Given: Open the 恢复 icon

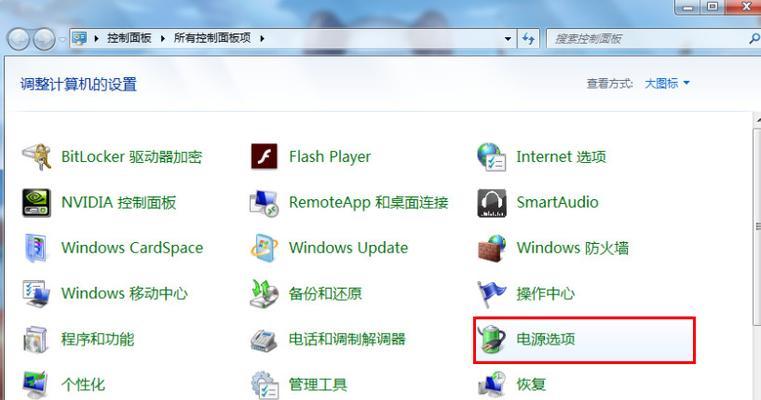Looking at the screenshot, I should 492,385.
